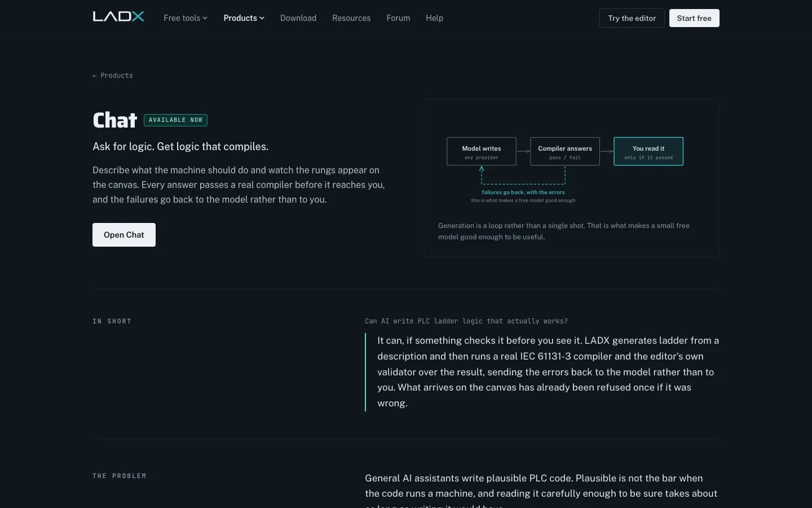Go to the Download page
Image resolution: width=812 pixels, height=508 pixels.
[298, 18]
